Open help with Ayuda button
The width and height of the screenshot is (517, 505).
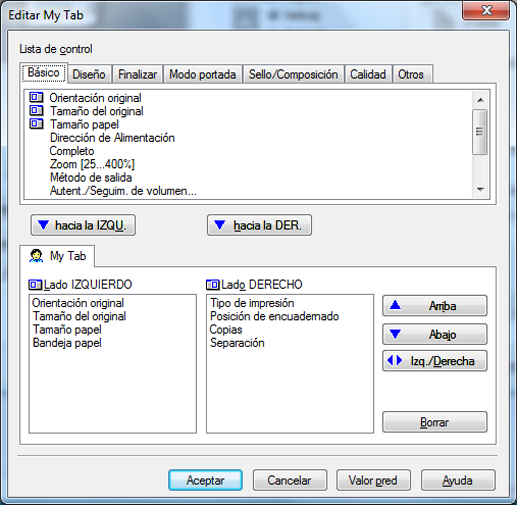458,480
